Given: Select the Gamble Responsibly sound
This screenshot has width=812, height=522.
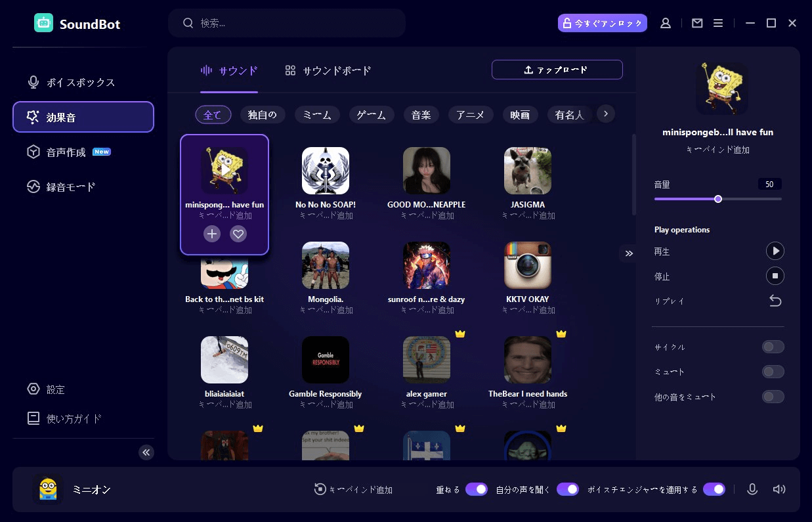Looking at the screenshot, I should [x=326, y=360].
